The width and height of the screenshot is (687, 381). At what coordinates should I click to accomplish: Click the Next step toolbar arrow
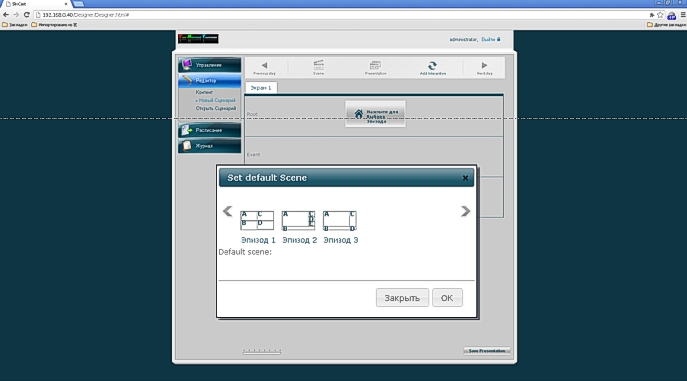(484, 65)
